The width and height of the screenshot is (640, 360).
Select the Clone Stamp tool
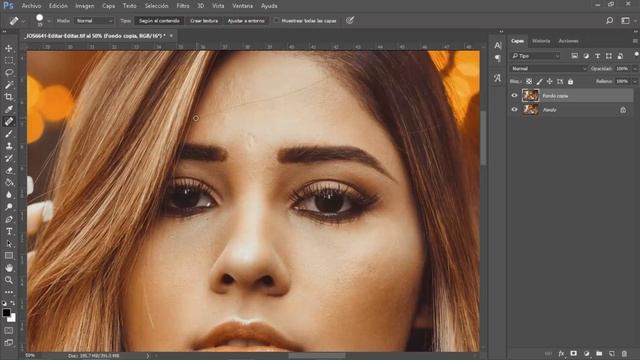9,146
